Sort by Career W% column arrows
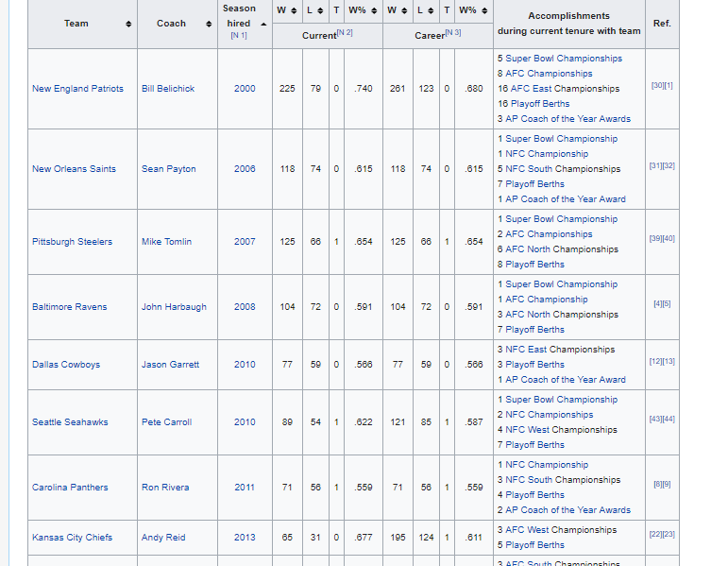This screenshot has height=566, width=728. click(x=484, y=10)
